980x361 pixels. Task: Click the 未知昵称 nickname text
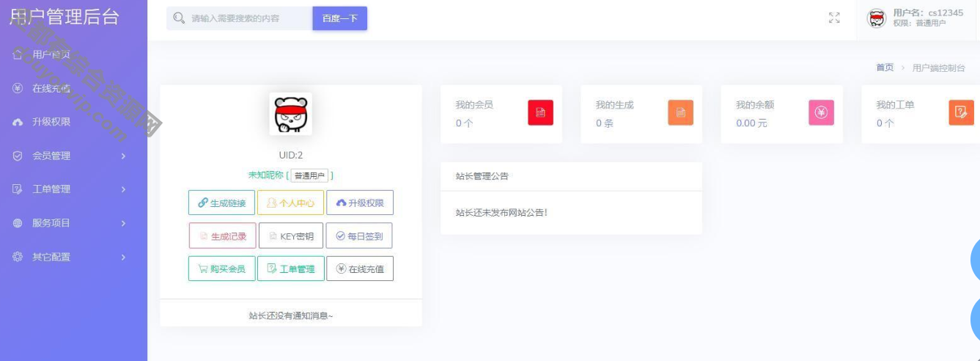tap(265, 175)
